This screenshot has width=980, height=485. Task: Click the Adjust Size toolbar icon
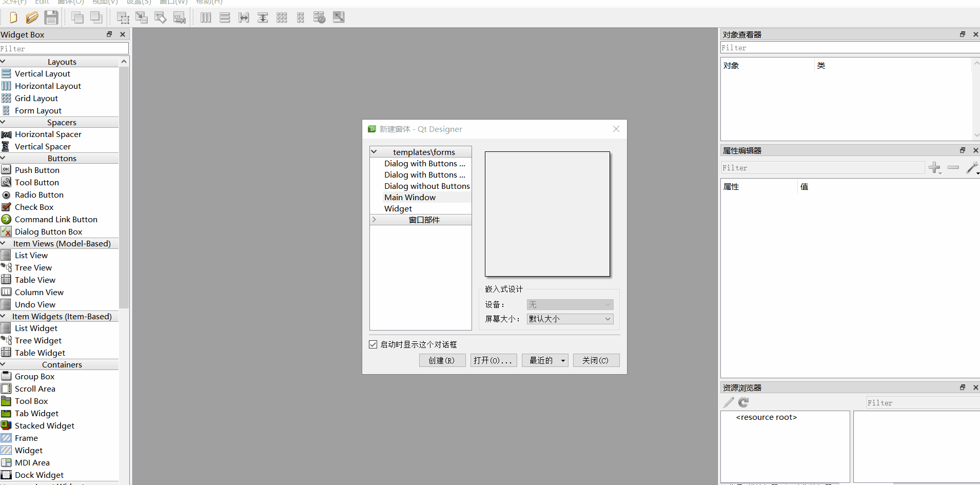pos(339,17)
